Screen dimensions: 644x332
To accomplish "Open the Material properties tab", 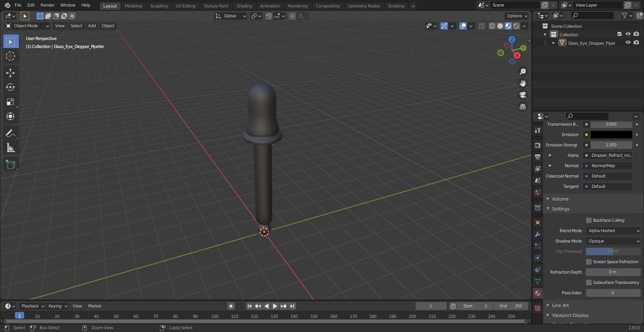I will [x=537, y=293].
